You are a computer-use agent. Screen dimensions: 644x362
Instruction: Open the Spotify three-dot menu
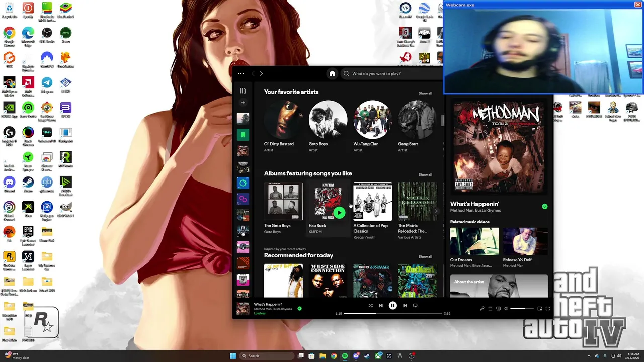[x=241, y=73]
